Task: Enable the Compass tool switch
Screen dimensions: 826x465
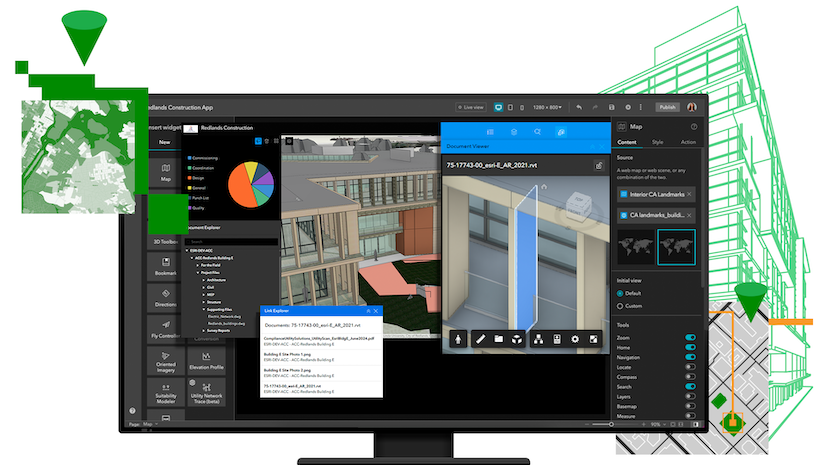Action: pos(690,377)
